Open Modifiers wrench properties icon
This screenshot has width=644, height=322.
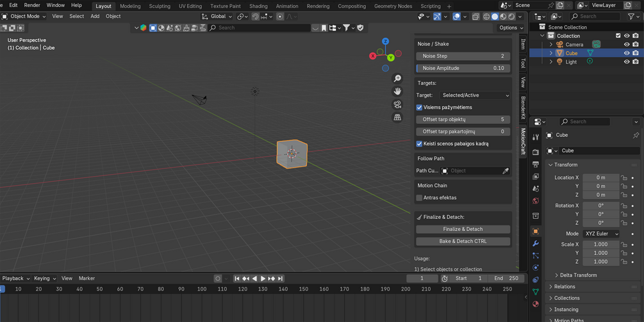[536, 243]
